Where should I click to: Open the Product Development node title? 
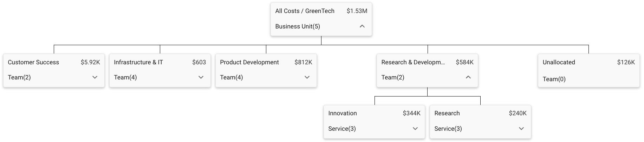(x=249, y=62)
